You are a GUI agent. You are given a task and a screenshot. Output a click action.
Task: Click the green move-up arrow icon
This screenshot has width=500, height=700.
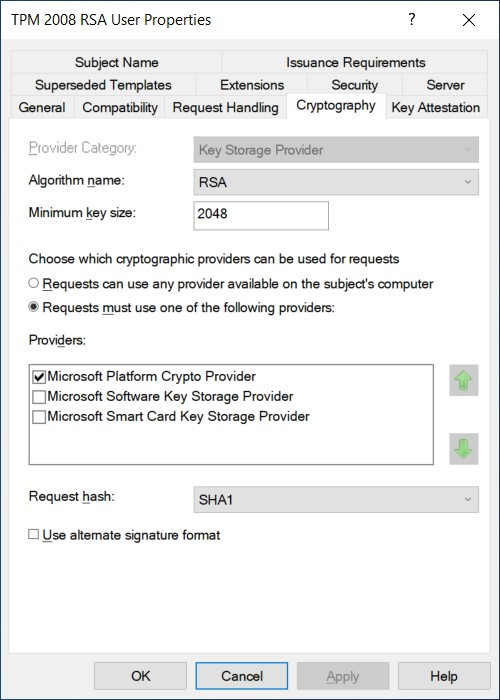[463, 380]
